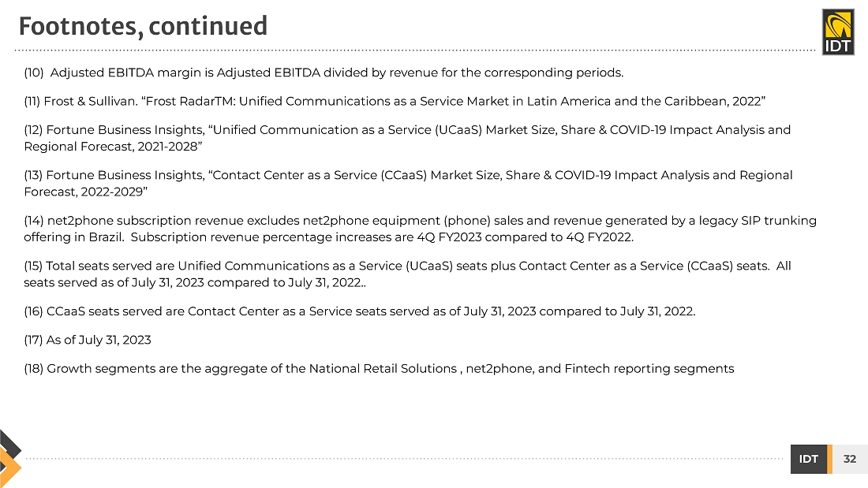Click footnote (13) on CCaaS Market Size
Image resolution: width=868 pixels, height=488 pixels.
tap(408, 175)
